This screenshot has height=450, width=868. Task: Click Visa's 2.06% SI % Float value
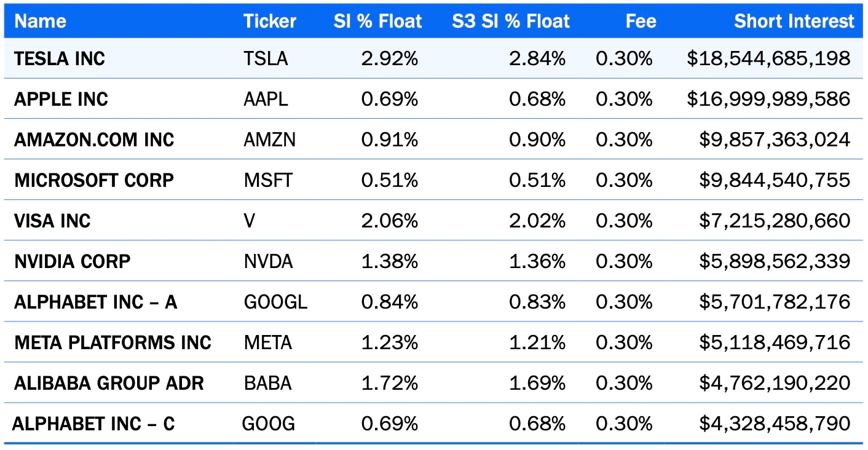click(390, 221)
